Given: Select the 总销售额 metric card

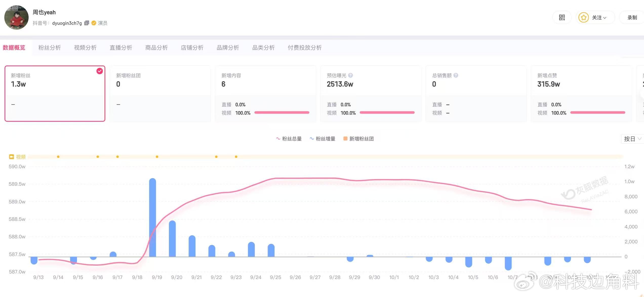Looking at the screenshot, I should (476, 94).
